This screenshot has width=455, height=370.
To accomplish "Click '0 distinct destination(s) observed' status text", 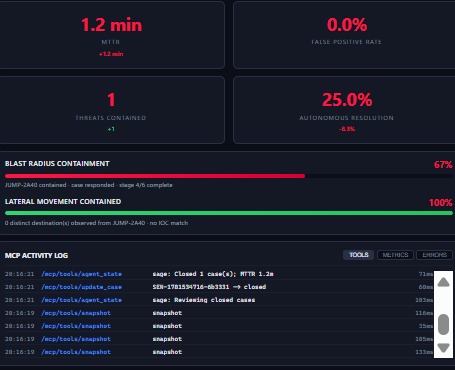I will coord(96,223).
